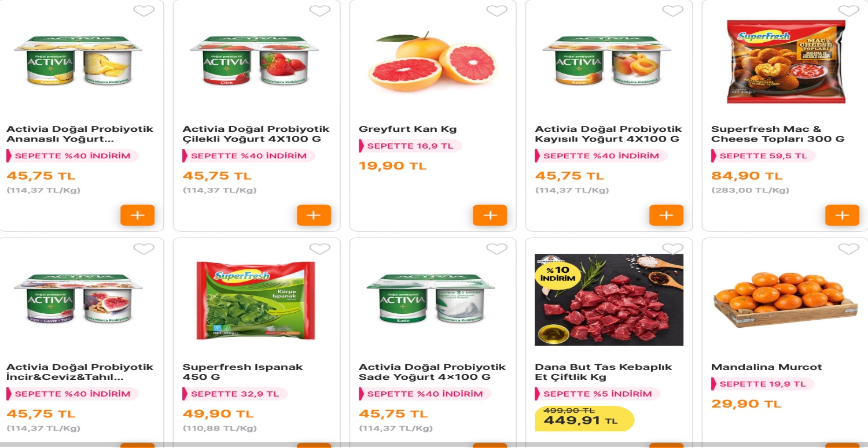
Task: Select the SEPETTE %5 İNDİRİM badge
Action: pos(597,394)
